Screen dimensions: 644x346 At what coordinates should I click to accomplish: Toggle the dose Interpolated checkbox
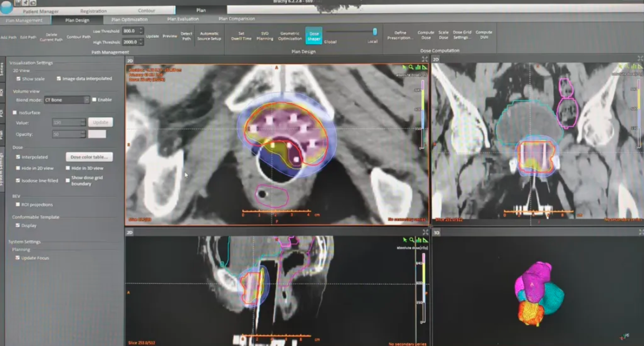(x=18, y=157)
